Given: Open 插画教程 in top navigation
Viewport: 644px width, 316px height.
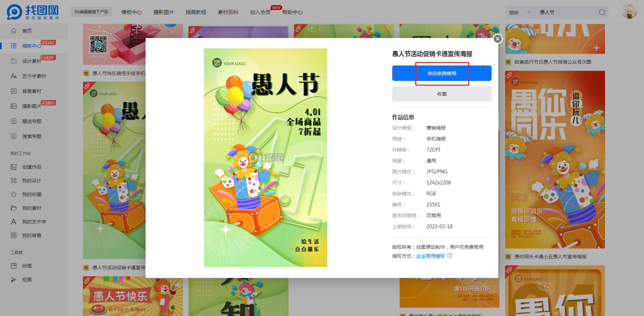Looking at the screenshot, I should 196,12.
